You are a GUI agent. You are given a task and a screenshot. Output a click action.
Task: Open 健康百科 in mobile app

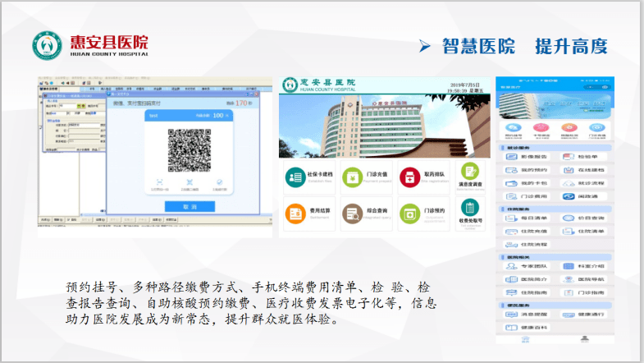click(x=527, y=328)
